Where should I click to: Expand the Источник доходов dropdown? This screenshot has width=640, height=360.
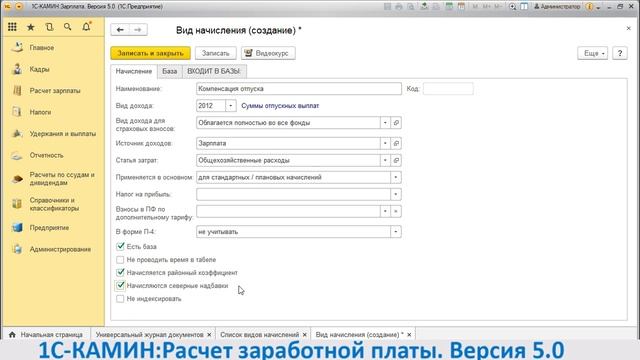(385, 143)
